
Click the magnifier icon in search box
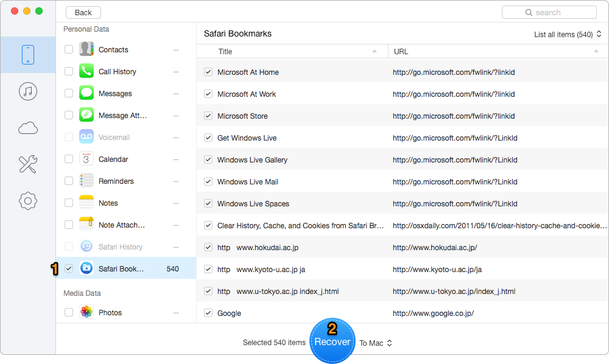529,12
